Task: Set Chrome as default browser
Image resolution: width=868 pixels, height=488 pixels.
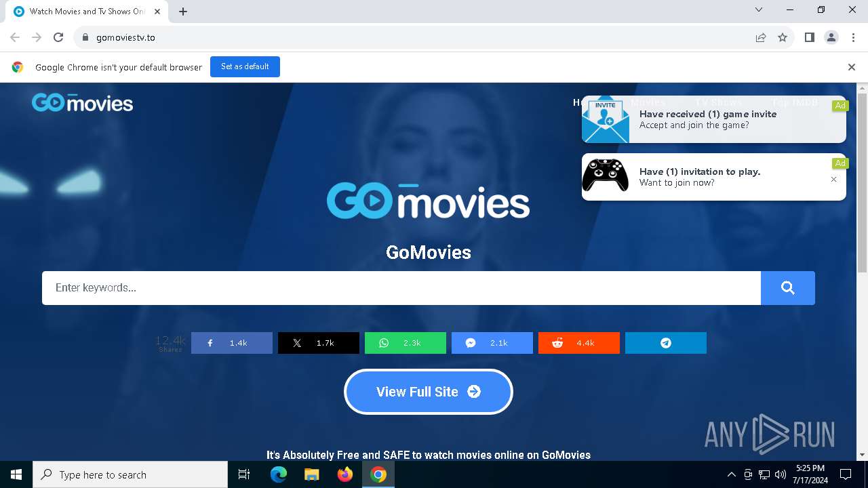Action: (x=245, y=66)
